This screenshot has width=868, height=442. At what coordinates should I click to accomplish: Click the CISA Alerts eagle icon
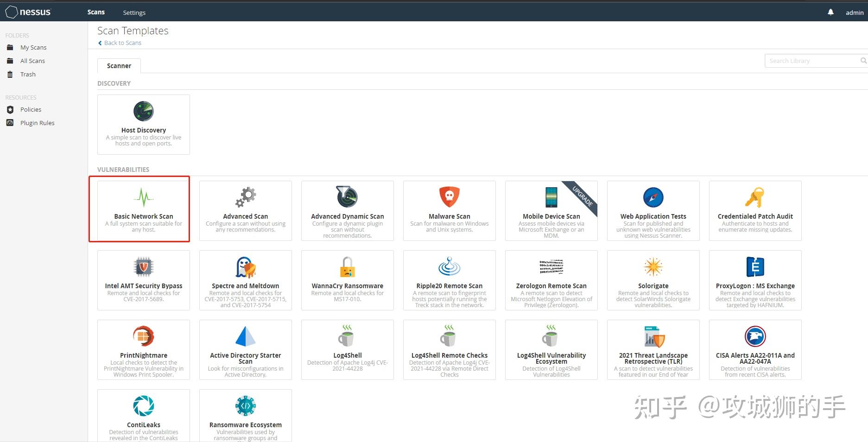[755, 336]
